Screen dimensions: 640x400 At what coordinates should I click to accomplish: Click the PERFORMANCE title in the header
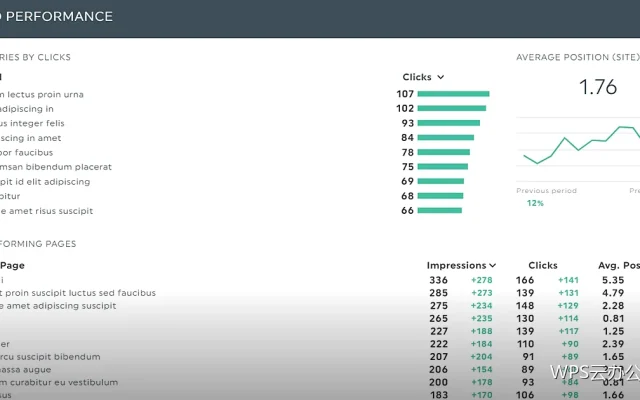[x=59, y=17]
